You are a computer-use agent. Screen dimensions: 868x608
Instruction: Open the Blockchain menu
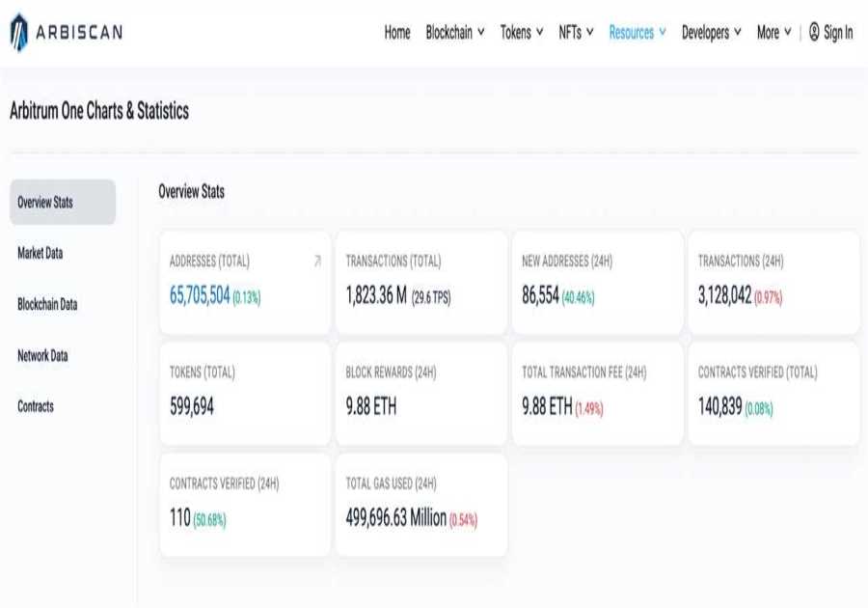point(455,33)
